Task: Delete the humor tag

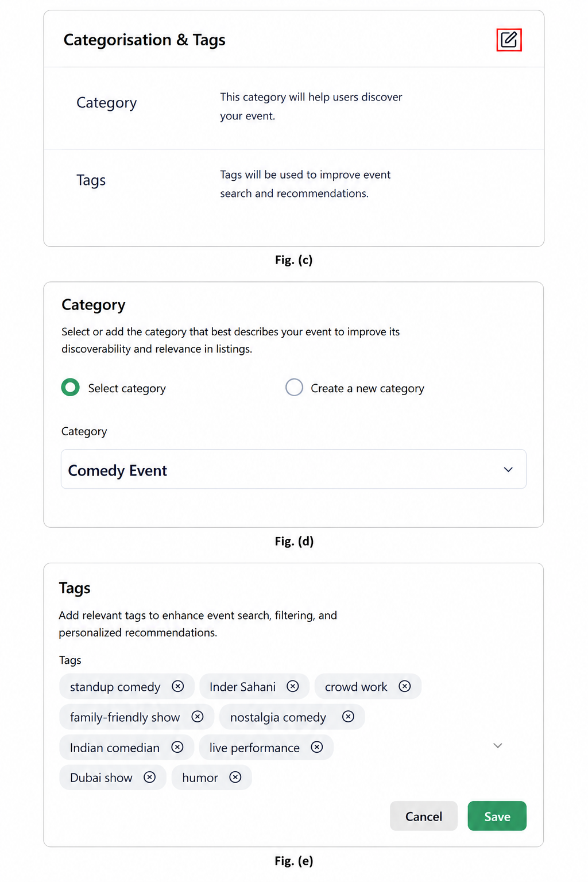Action: [x=235, y=777]
